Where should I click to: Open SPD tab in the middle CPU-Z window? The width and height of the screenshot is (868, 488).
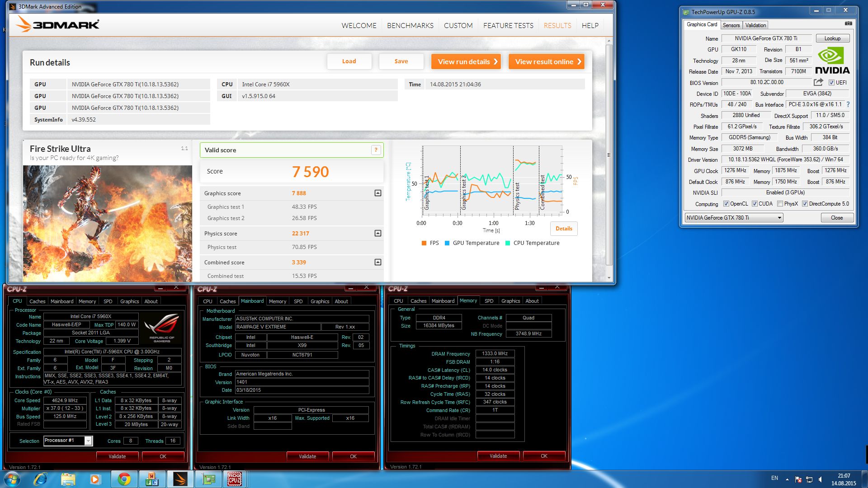[298, 301]
